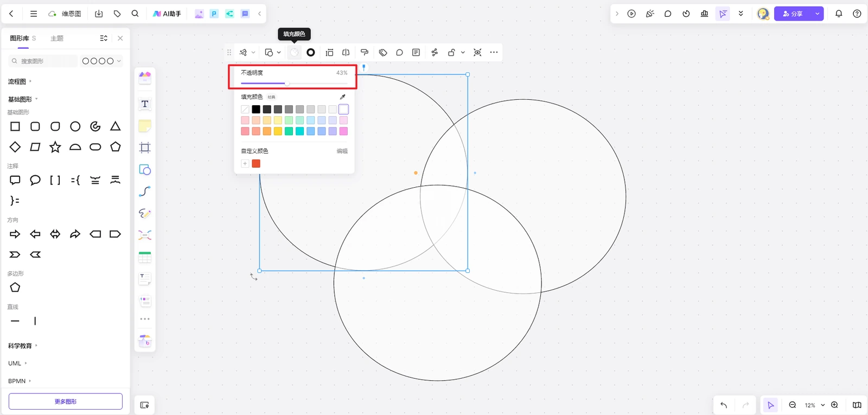The height and width of the screenshot is (415, 868).
Task: Click the 更多图形 button
Action: click(x=66, y=401)
